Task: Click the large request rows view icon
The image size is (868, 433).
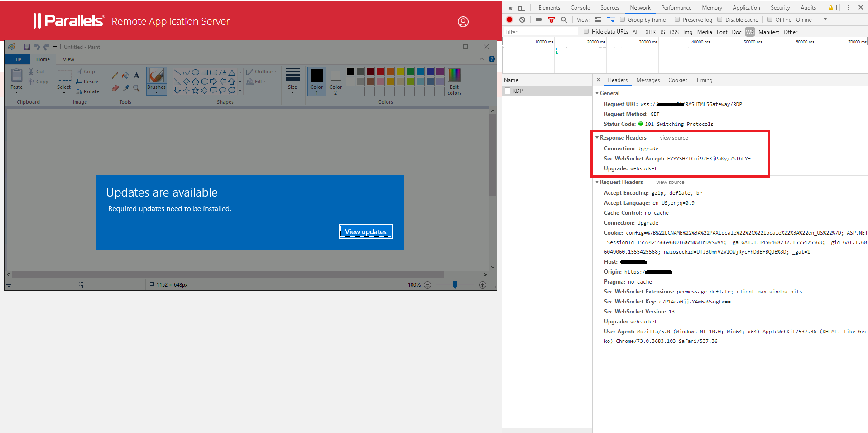Action: [598, 19]
